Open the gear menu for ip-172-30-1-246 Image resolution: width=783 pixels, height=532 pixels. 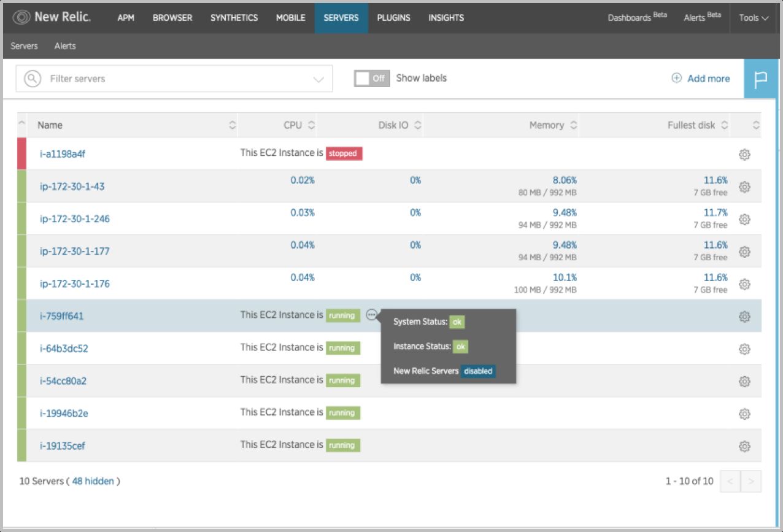(x=744, y=219)
